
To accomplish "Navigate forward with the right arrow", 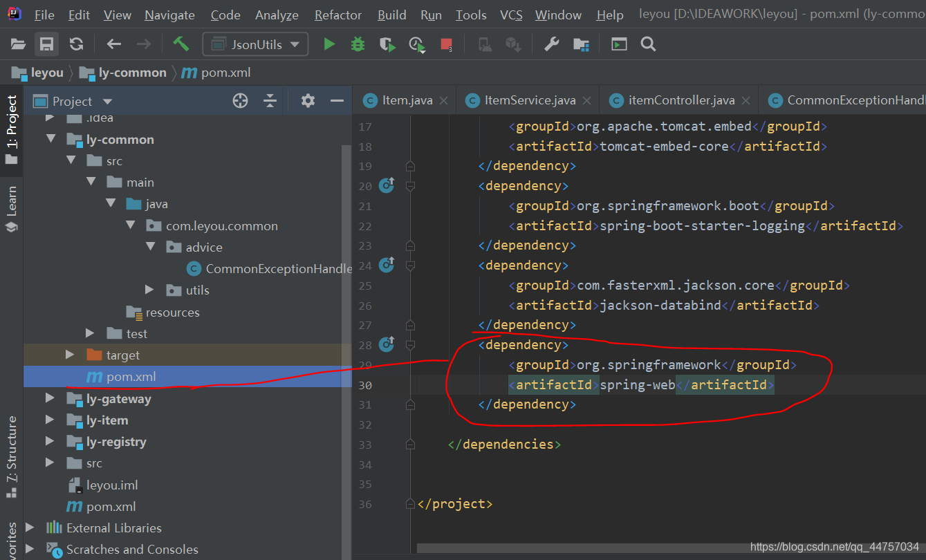I will click(x=143, y=44).
